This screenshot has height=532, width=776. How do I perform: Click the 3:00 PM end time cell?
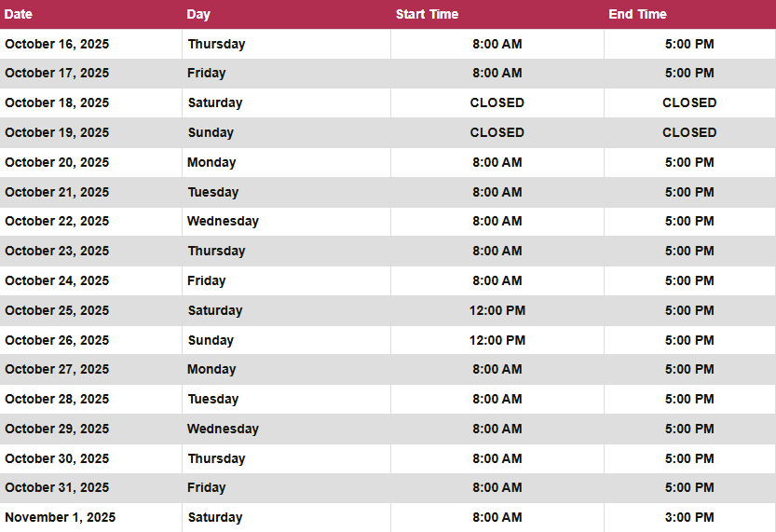coord(689,517)
